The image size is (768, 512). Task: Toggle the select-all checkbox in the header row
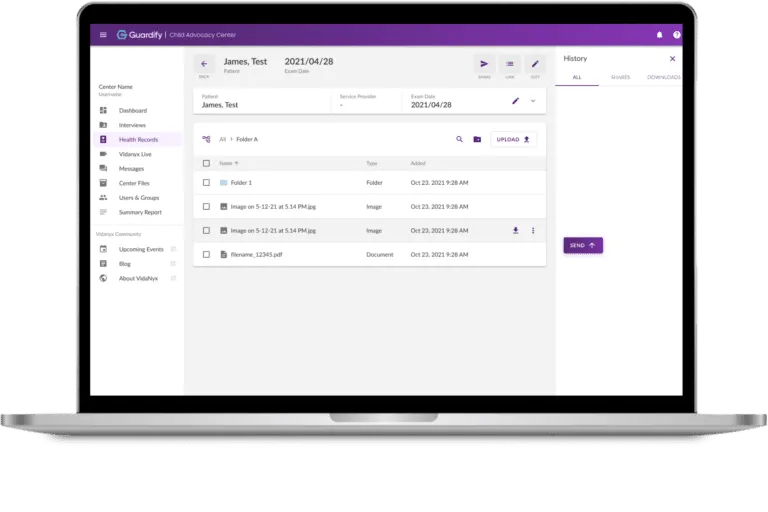(206, 163)
